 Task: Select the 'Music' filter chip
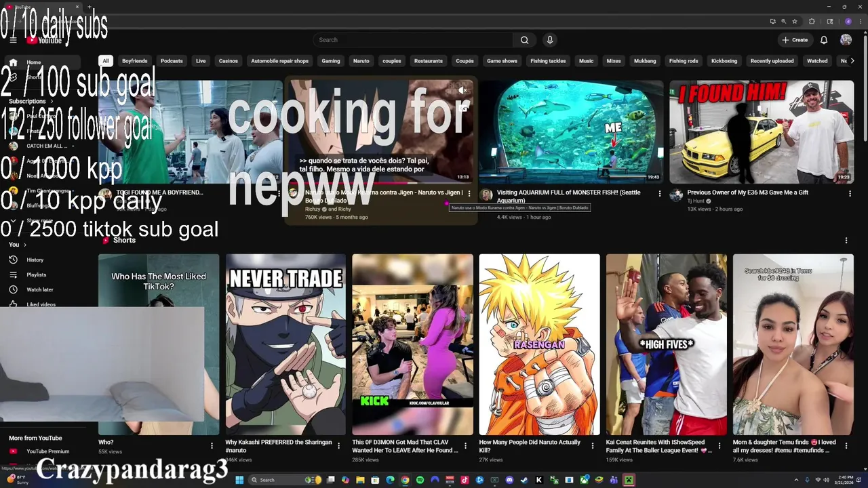(586, 61)
